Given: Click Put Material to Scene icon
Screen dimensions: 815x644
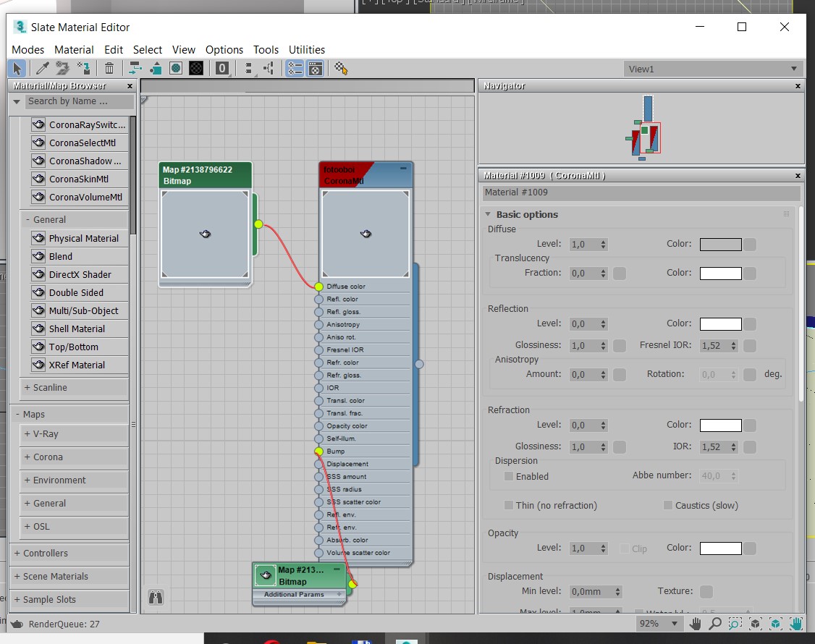Looking at the screenshot, I should point(62,68).
